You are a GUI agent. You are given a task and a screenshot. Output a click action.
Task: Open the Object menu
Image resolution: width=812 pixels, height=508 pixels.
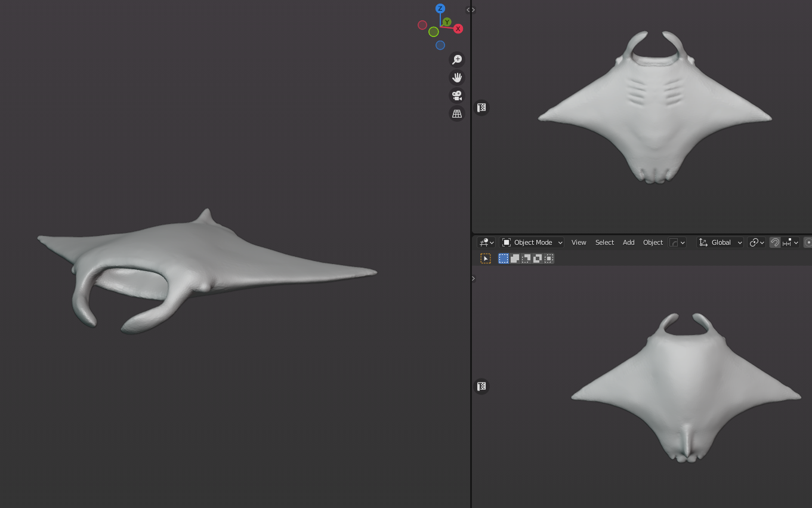(653, 242)
